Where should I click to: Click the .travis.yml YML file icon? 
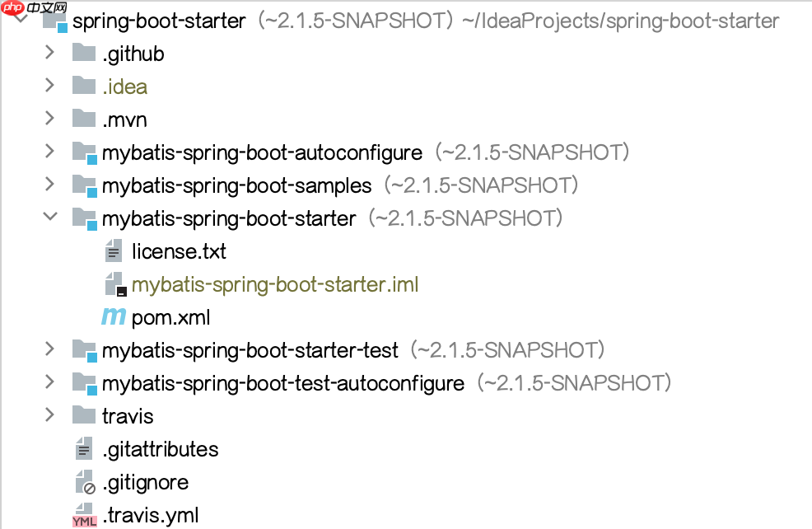coord(84,516)
